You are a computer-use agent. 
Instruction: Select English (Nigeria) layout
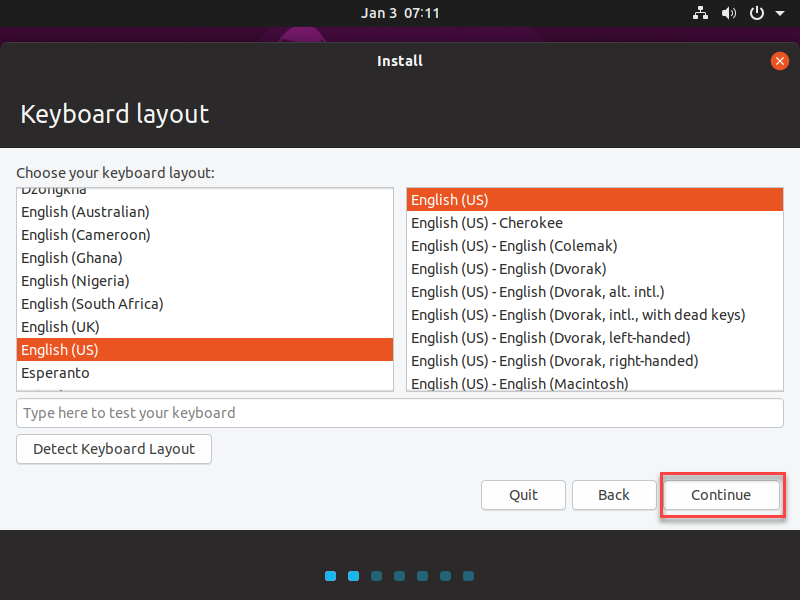coord(205,281)
